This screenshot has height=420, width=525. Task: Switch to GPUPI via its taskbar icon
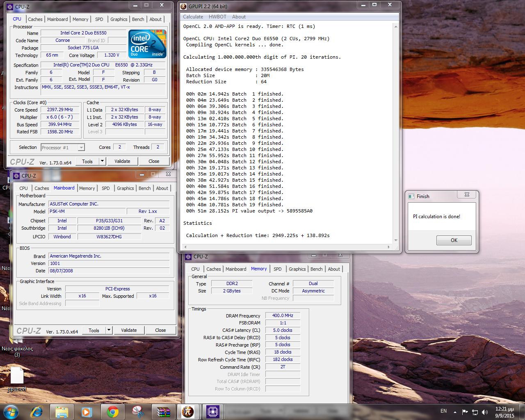[188, 411]
